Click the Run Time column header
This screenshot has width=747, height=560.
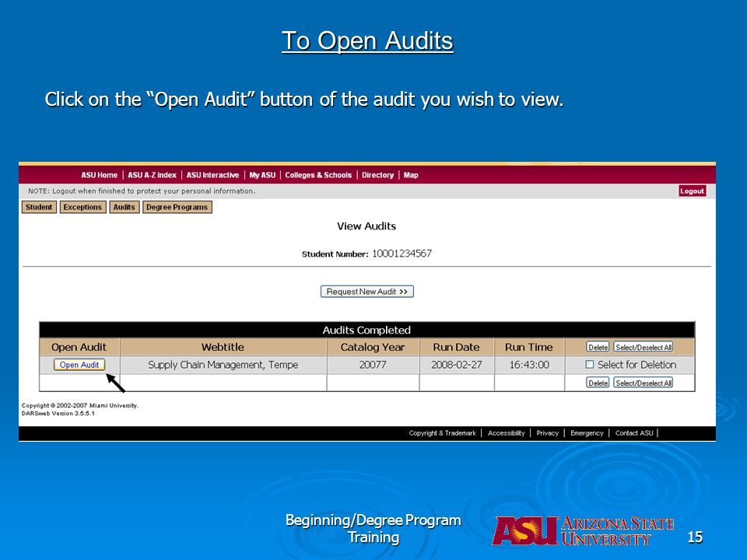click(529, 347)
